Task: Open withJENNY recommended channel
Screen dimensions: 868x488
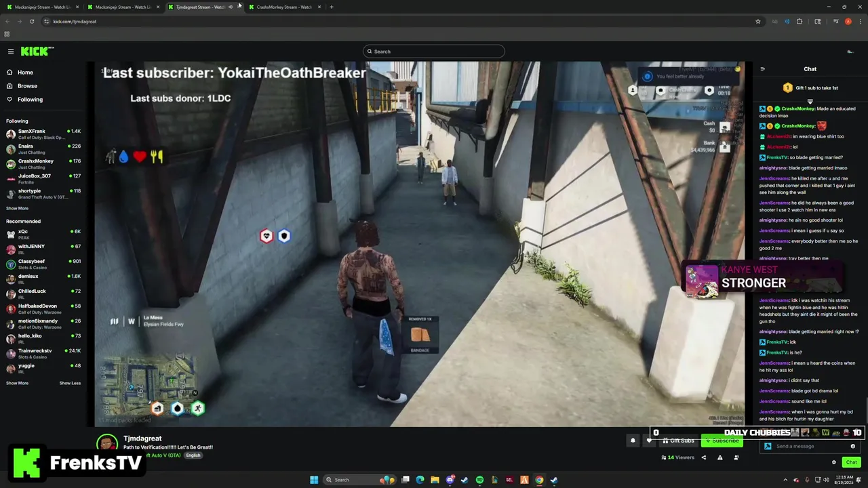Action: [x=43, y=249]
